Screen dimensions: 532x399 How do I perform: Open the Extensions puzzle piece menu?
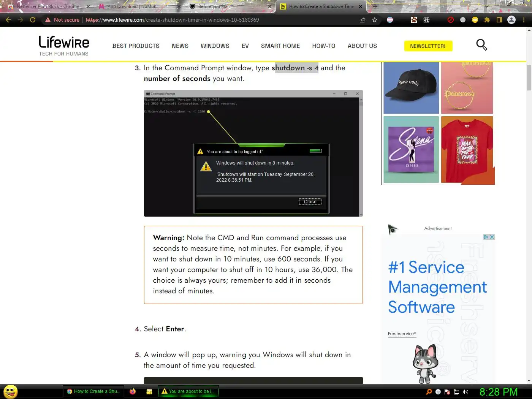coord(487,20)
